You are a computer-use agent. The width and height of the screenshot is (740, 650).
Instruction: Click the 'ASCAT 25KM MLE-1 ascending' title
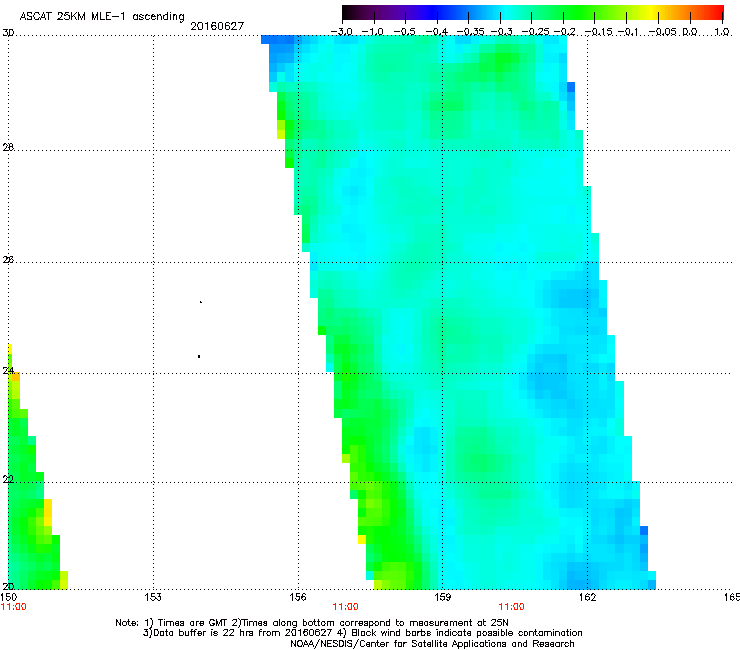tap(102, 17)
